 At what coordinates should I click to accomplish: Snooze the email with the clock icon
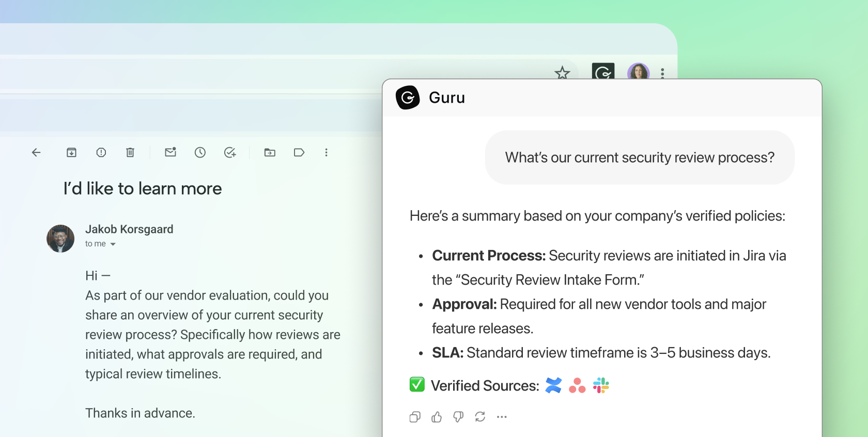[x=200, y=152]
